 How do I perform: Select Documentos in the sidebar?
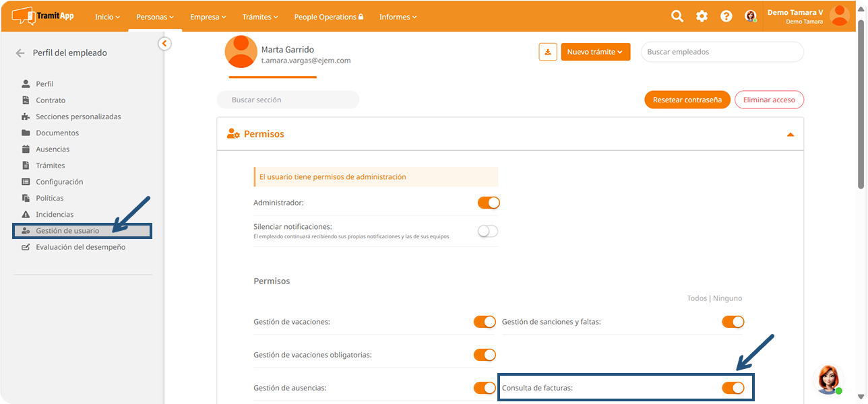click(57, 133)
